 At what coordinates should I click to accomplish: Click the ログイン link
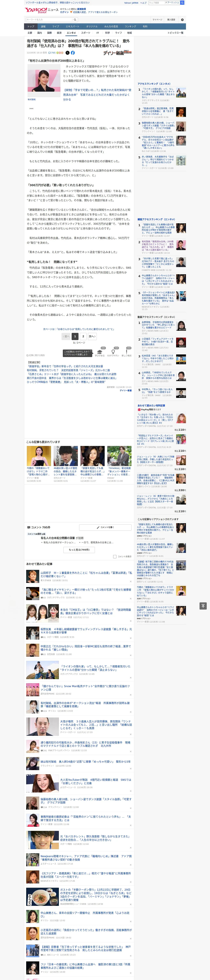pos(64,12)
